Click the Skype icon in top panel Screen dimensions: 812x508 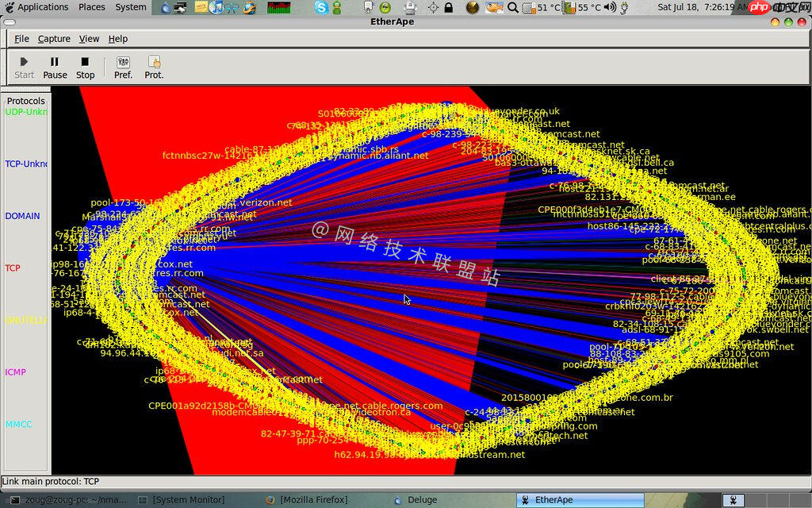pos(321,7)
